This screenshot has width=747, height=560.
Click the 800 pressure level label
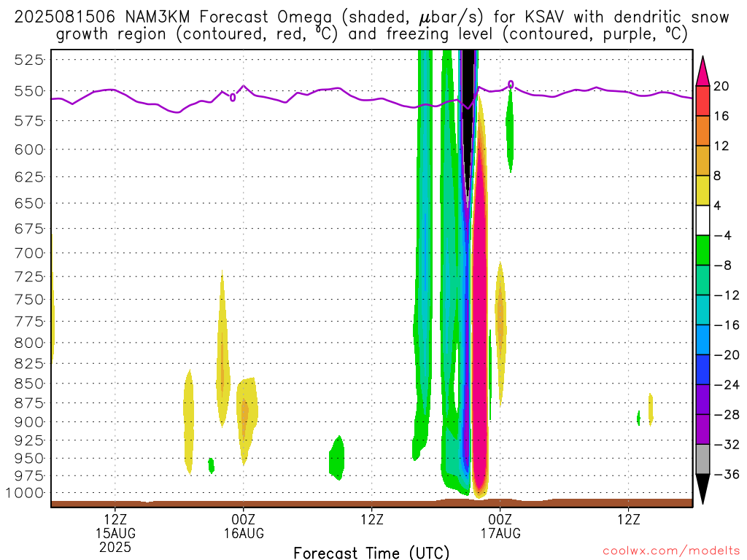pos(28,343)
